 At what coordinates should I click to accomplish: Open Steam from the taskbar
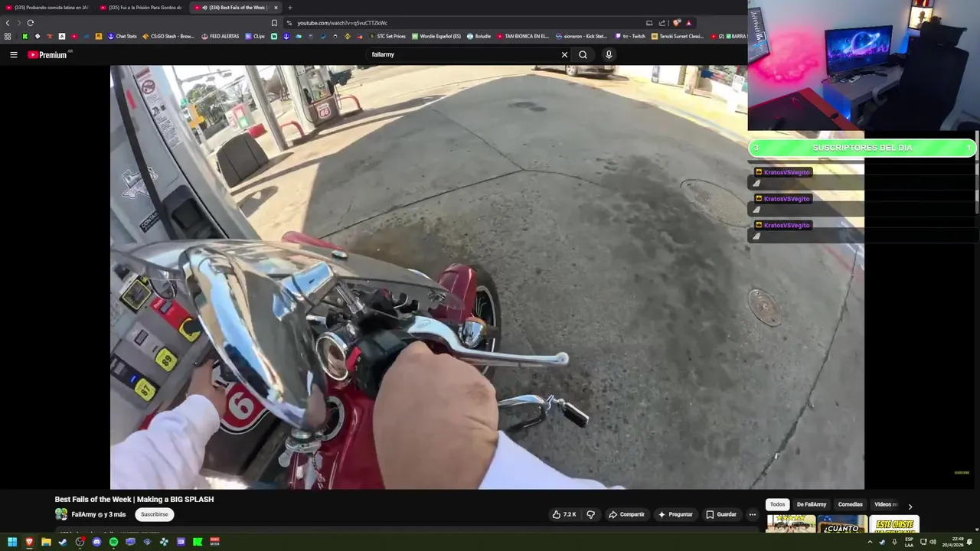63,542
